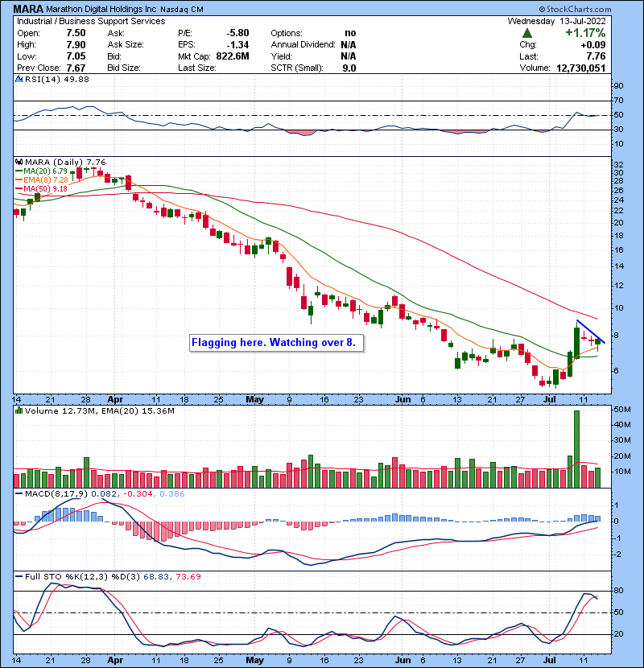Click the Last price value 7.76

click(596, 56)
